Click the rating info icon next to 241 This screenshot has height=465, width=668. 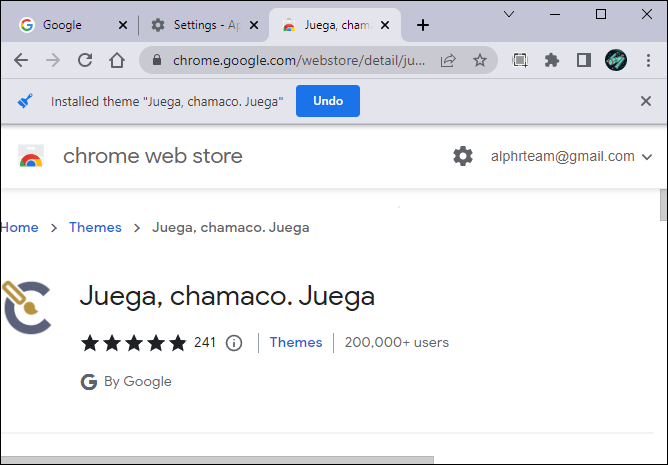pos(234,343)
